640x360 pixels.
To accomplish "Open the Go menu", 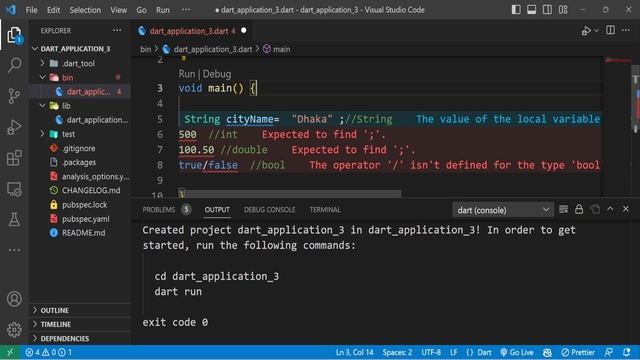I will point(141,10).
